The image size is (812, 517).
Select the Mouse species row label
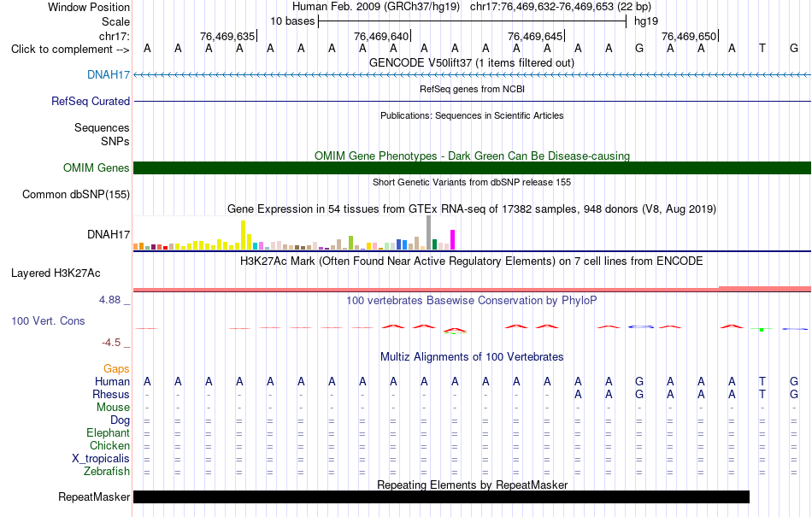point(113,408)
